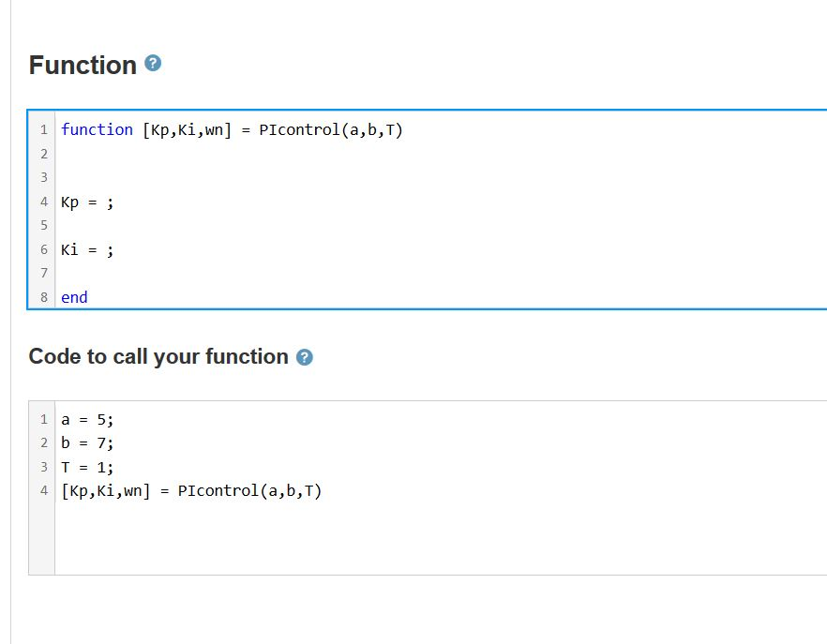The height and width of the screenshot is (644, 827).
Task: Click line number 1 in the function editor
Action: 43,129
